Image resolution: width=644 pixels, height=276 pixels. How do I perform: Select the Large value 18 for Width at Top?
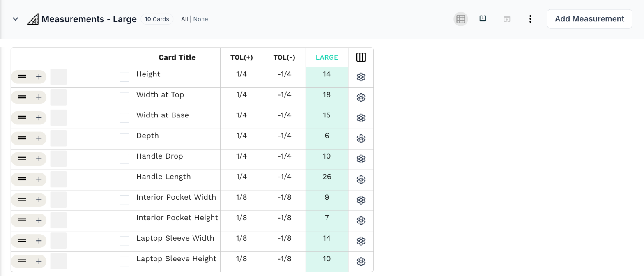[327, 94]
